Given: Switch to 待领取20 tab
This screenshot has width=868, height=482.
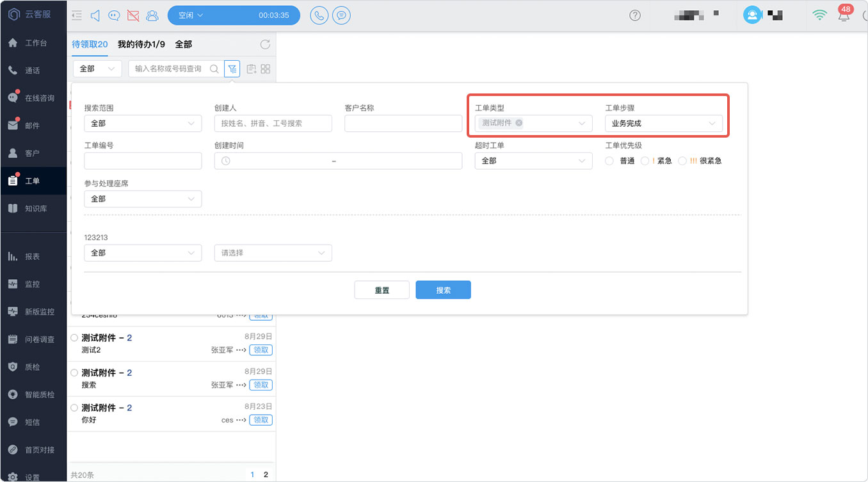Looking at the screenshot, I should click(x=90, y=44).
